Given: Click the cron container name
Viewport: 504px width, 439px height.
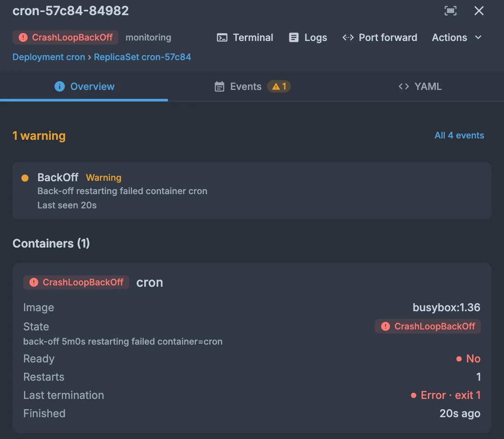Looking at the screenshot, I should point(150,282).
